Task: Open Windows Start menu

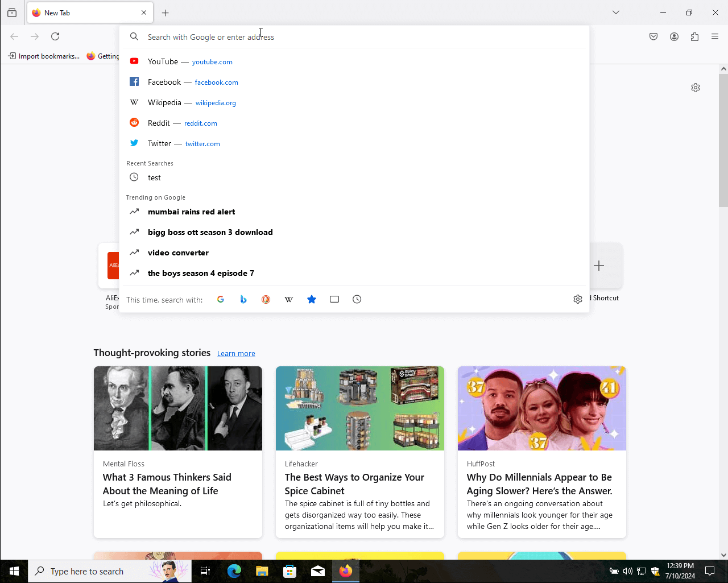Action: 14,571
